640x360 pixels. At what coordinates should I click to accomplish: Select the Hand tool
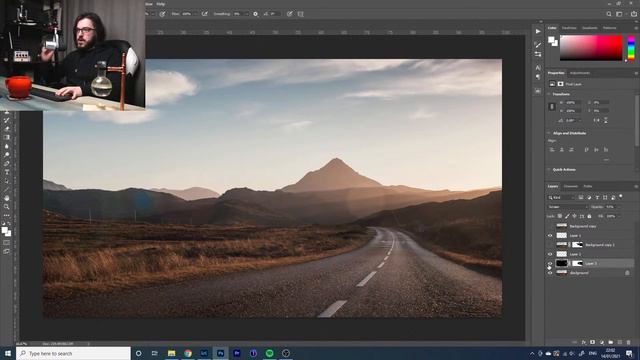(x=7, y=198)
